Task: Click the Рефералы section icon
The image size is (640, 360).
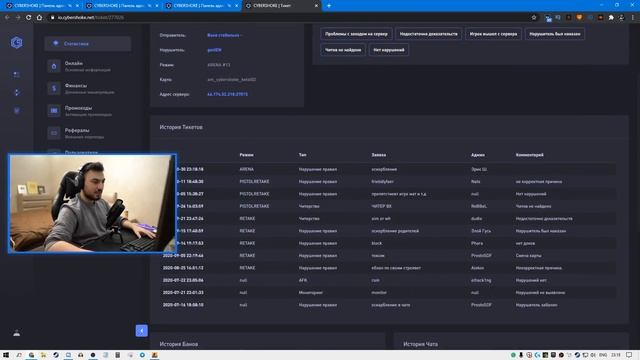Action: 54,133
